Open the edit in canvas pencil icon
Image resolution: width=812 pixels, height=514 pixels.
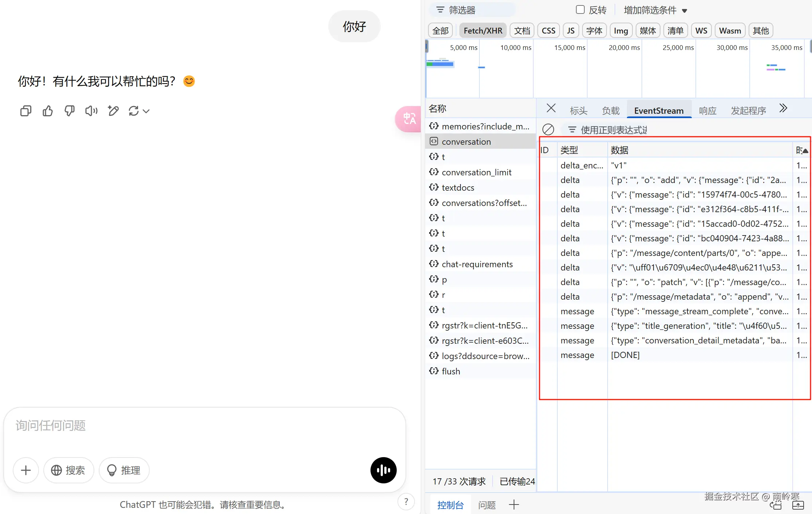pyautogui.click(x=113, y=111)
